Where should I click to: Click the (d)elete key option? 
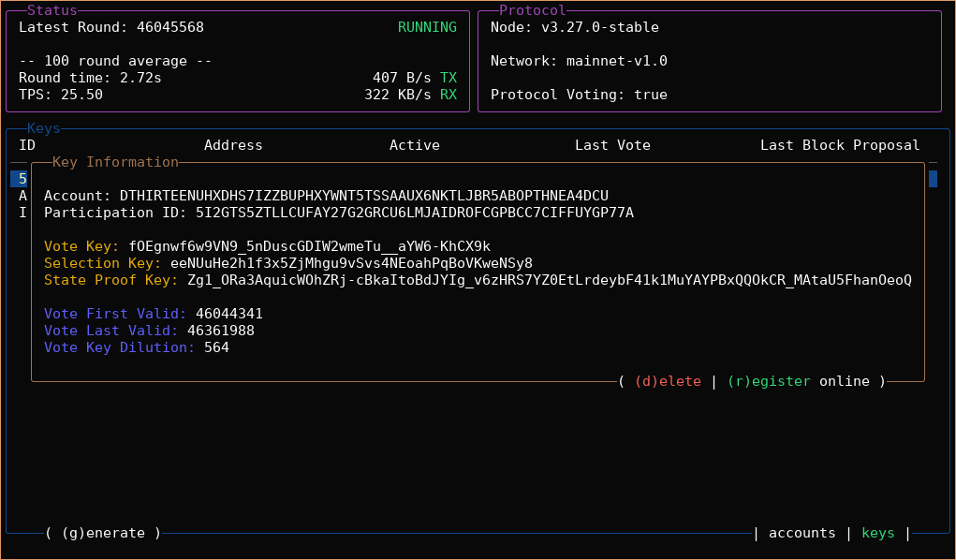click(x=668, y=381)
